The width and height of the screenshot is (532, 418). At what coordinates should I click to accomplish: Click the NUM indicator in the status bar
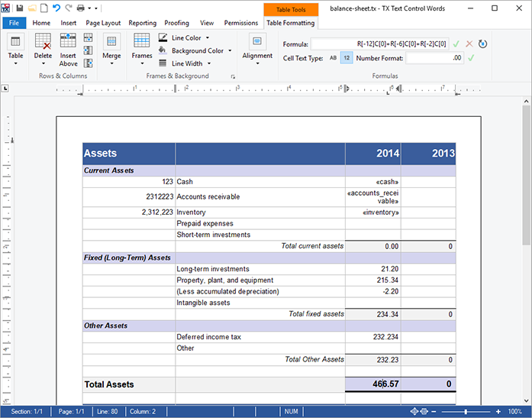(x=291, y=412)
